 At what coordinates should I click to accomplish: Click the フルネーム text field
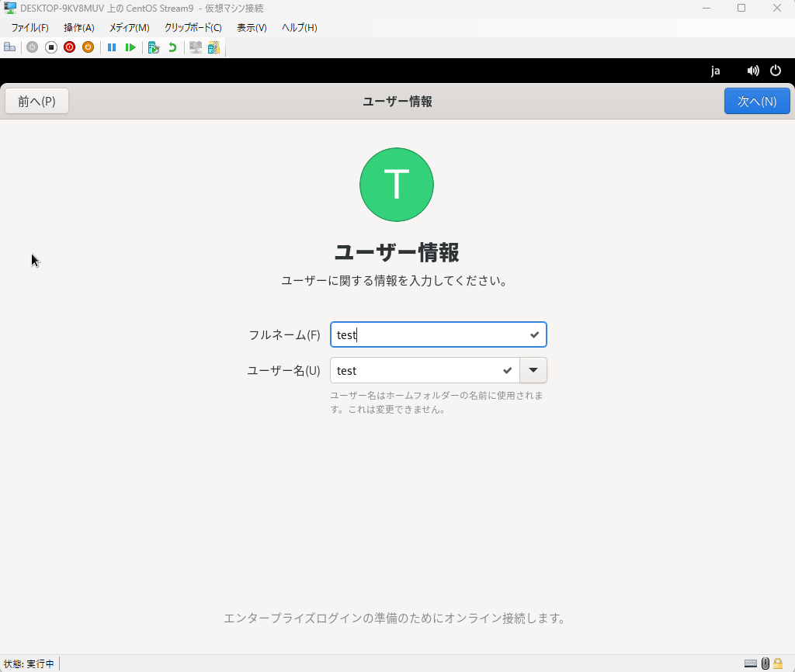[x=429, y=335]
